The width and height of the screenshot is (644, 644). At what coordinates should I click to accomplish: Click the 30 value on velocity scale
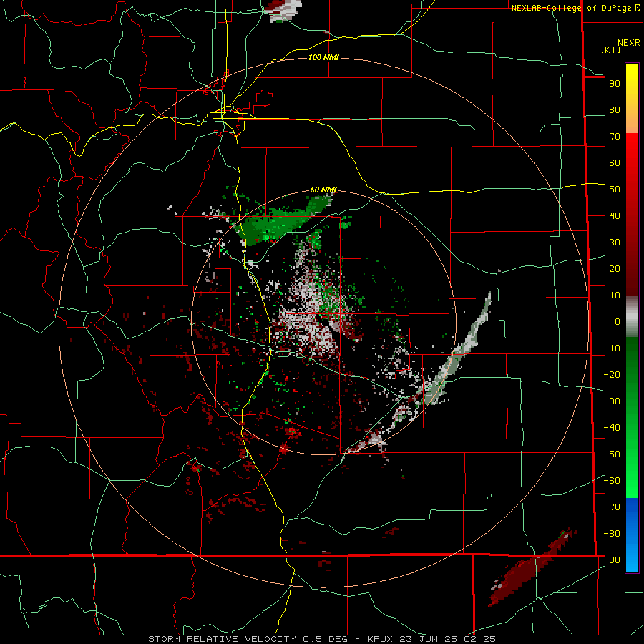tap(615, 243)
